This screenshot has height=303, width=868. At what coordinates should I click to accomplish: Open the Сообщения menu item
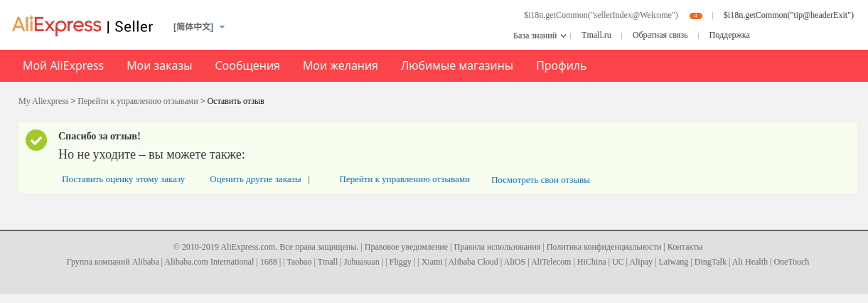(x=247, y=65)
